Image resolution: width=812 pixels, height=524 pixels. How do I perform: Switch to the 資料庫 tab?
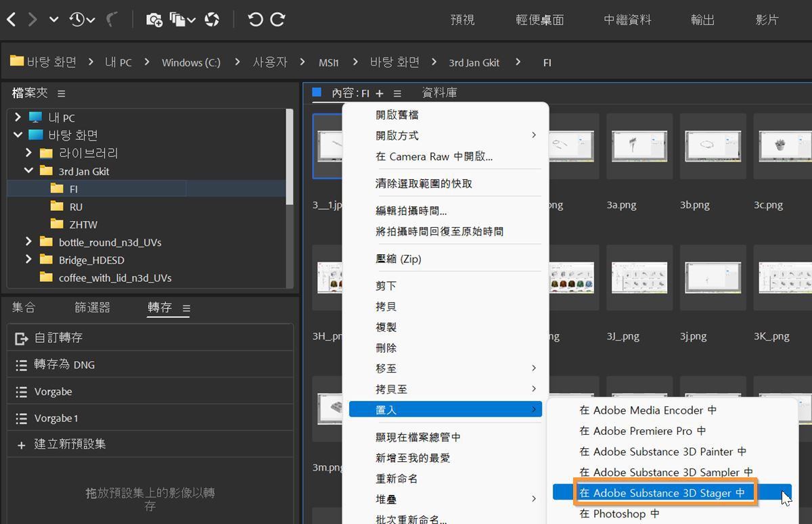439,93
